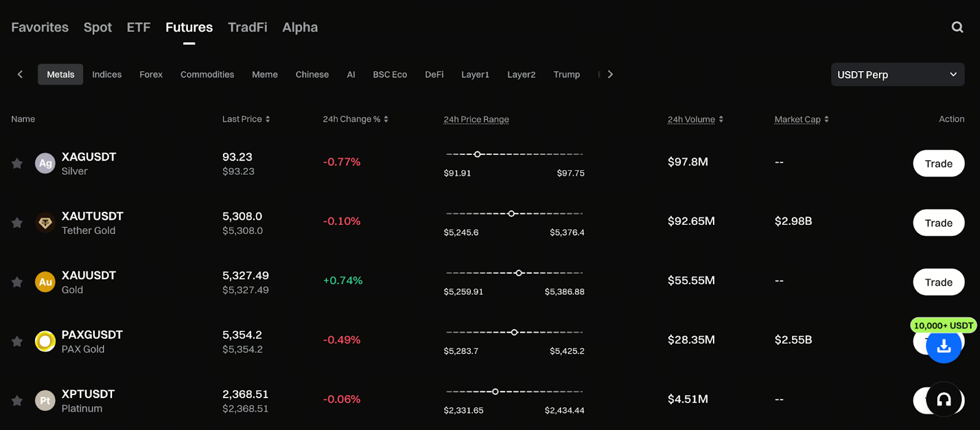
Task: Click the Gold Au coin icon
Action: point(45,282)
